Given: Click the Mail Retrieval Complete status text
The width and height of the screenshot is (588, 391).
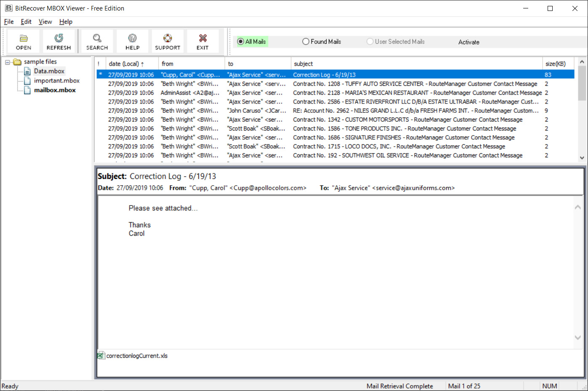Looking at the screenshot, I should [x=400, y=386].
